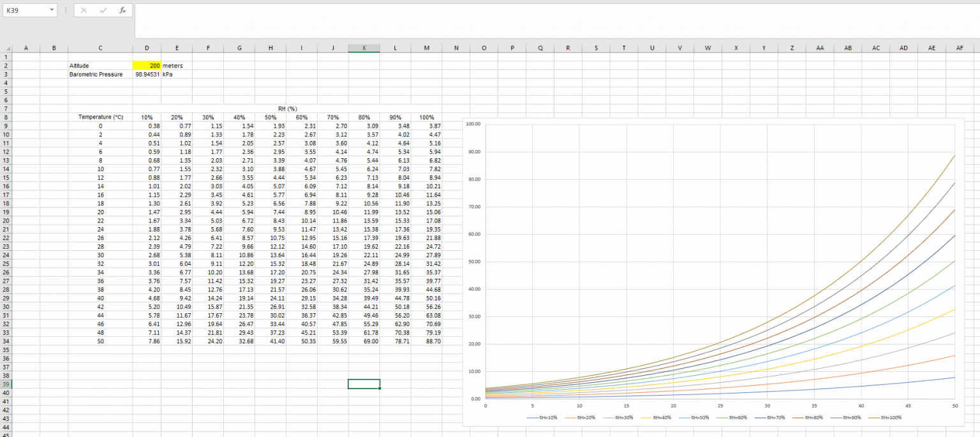Viewport: 980px width, 437px height.
Task: Select row 34 via its row header
Action: [x=6, y=341]
